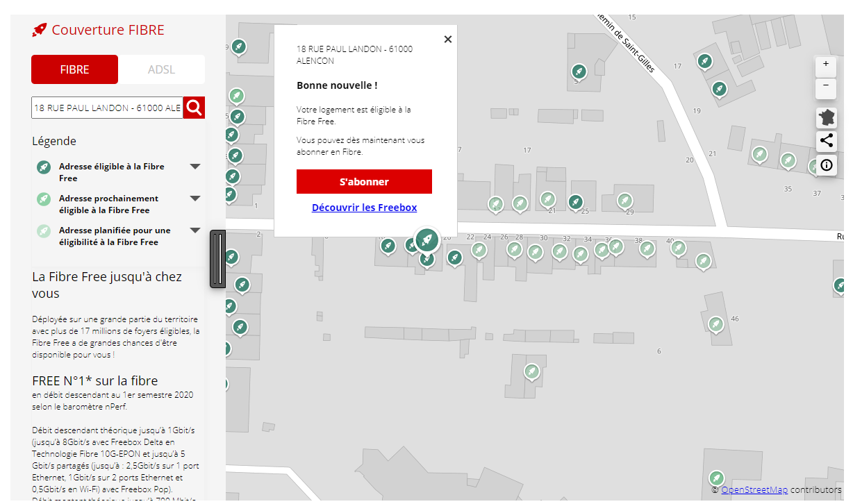Select the pale marker next to number 40
The height and width of the screenshot is (504, 853).
coord(679,248)
